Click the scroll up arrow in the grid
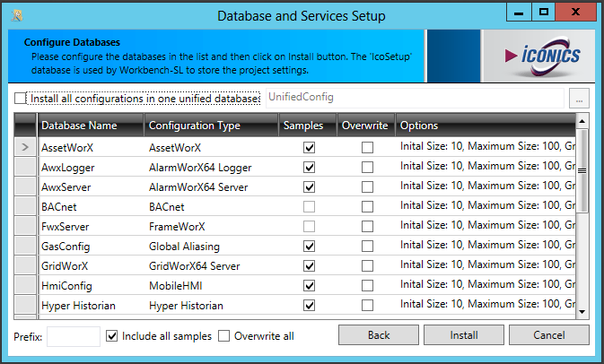 [x=582, y=120]
